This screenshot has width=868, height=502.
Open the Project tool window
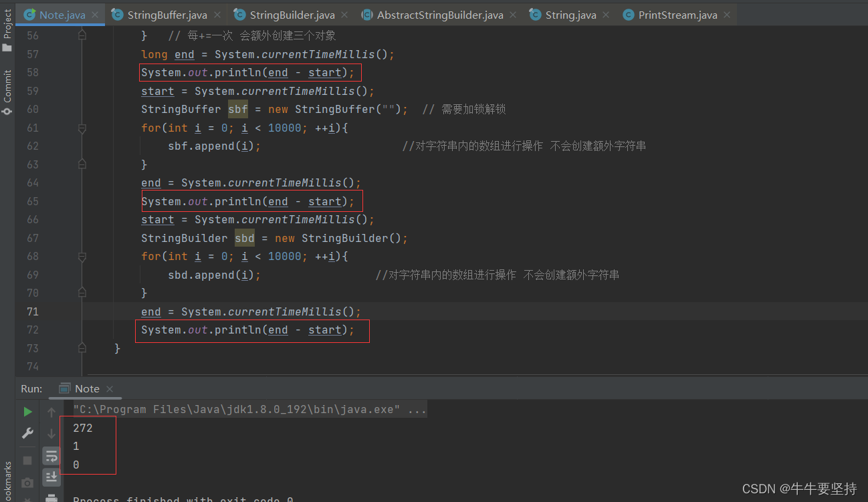pos(7,30)
